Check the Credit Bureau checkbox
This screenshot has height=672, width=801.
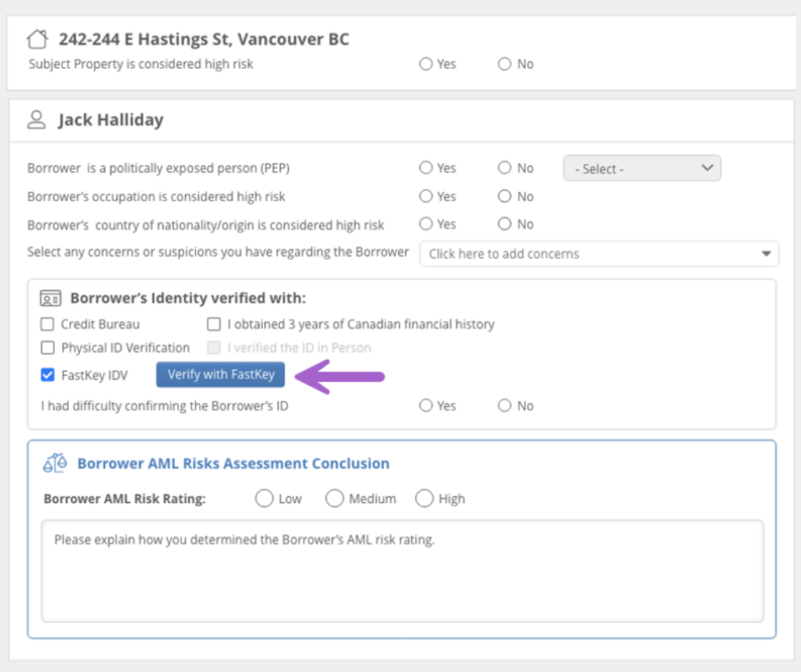pos(48,324)
